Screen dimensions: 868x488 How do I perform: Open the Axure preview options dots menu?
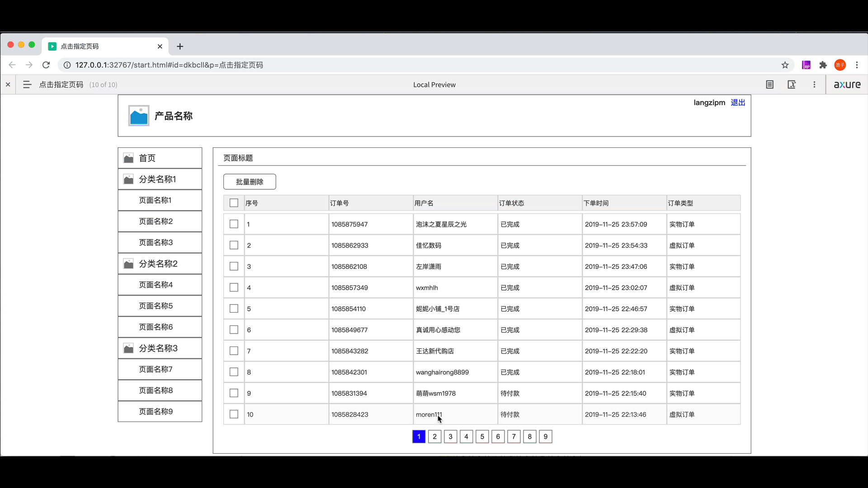(814, 84)
